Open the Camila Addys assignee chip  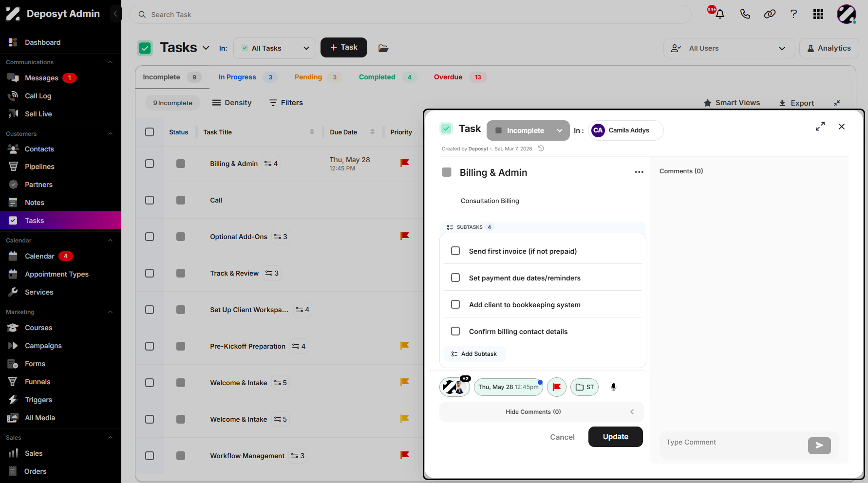coord(625,130)
